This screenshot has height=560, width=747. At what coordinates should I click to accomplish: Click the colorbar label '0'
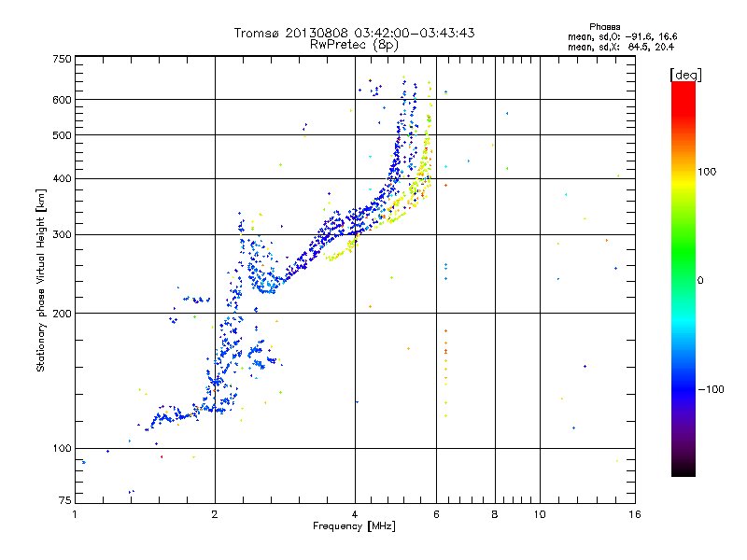click(700, 281)
